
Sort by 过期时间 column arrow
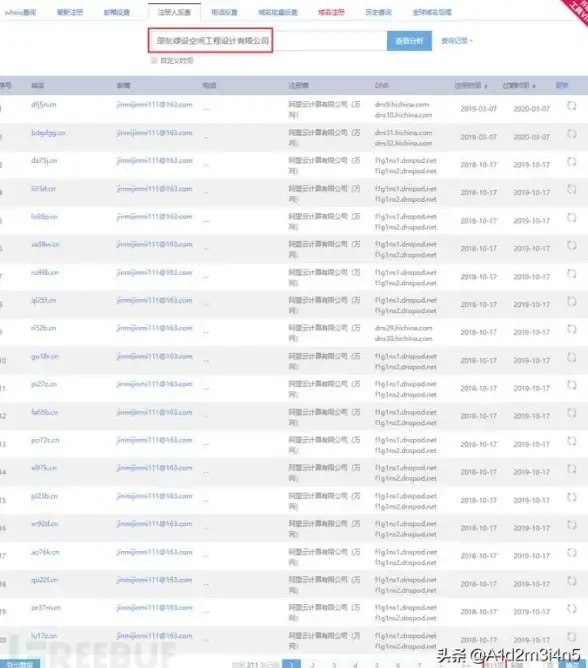pos(534,86)
